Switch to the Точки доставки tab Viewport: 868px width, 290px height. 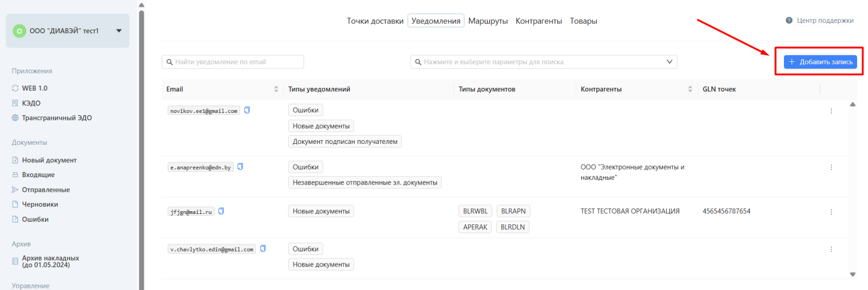[375, 21]
